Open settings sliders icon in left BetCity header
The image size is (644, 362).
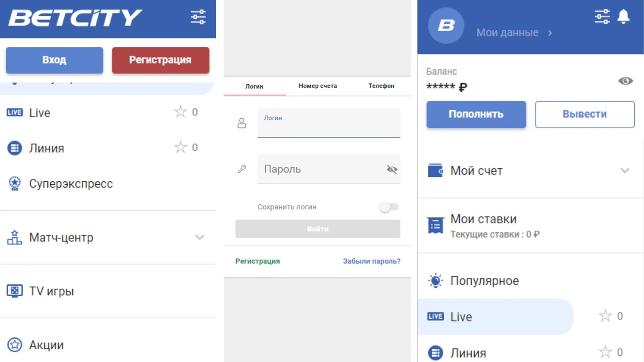click(x=198, y=17)
